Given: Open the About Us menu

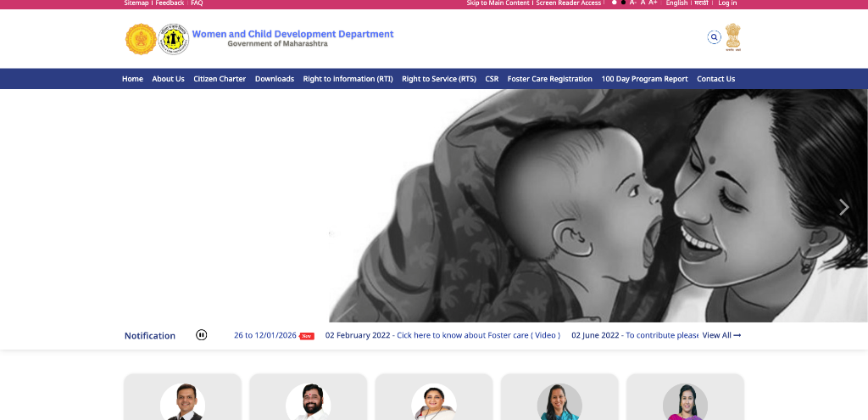Looking at the screenshot, I should (x=169, y=79).
